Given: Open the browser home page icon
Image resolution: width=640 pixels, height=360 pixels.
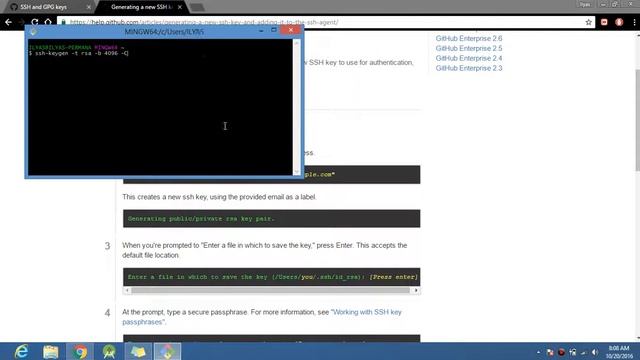Looking at the screenshot, I should coord(48,22).
